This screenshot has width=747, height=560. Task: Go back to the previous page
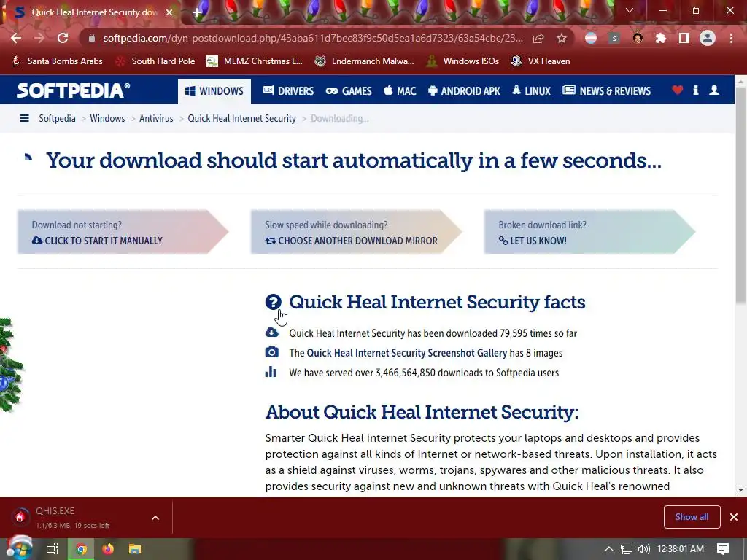pyautogui.click(x=16, y=38)
